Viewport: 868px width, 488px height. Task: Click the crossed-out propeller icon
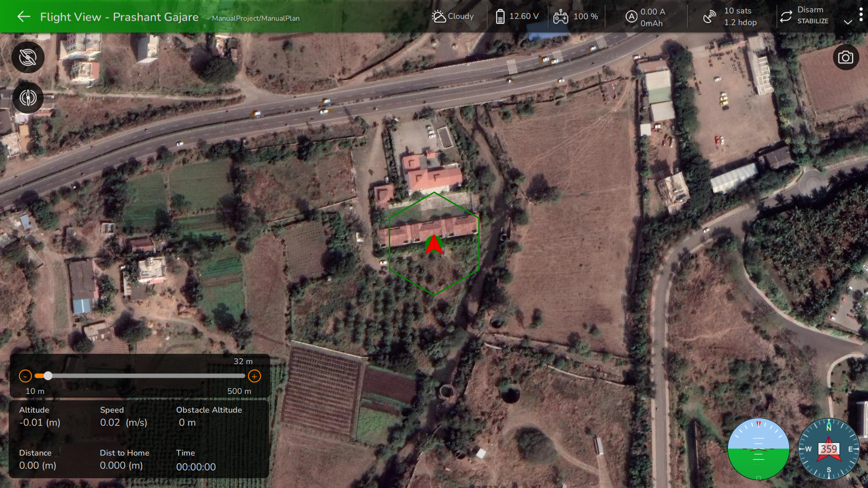28,57
